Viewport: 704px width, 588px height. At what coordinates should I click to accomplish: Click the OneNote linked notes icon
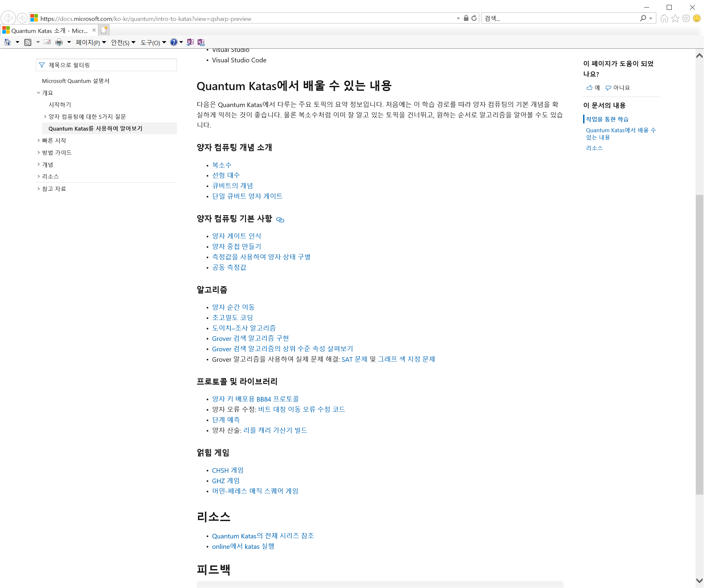201,42
